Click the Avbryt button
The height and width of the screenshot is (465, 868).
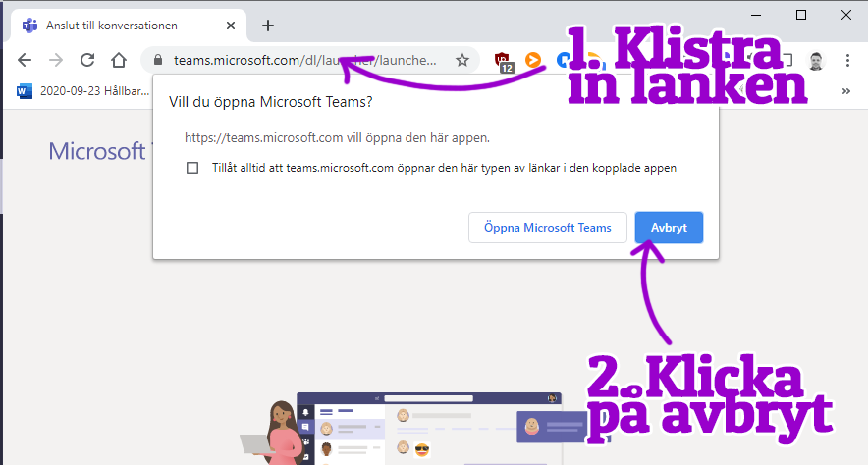tap(669, 228)
